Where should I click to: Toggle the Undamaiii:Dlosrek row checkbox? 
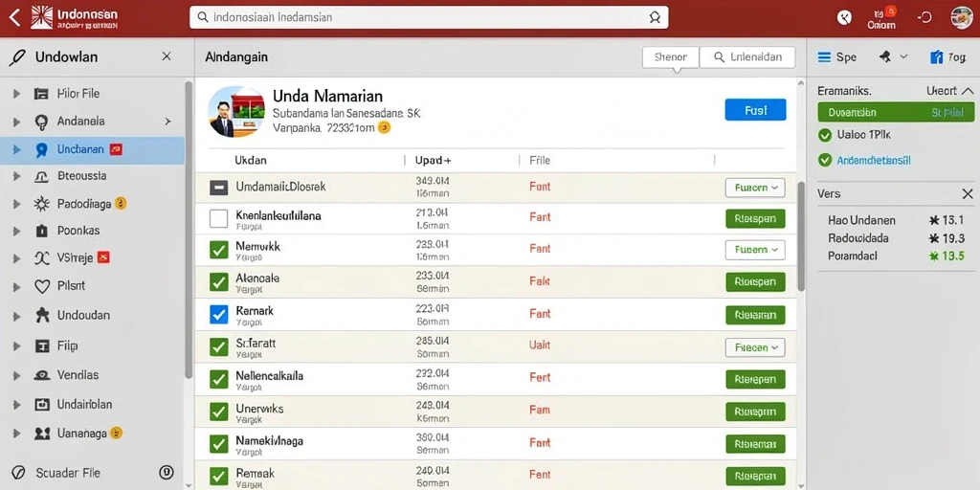coord(218,187)
